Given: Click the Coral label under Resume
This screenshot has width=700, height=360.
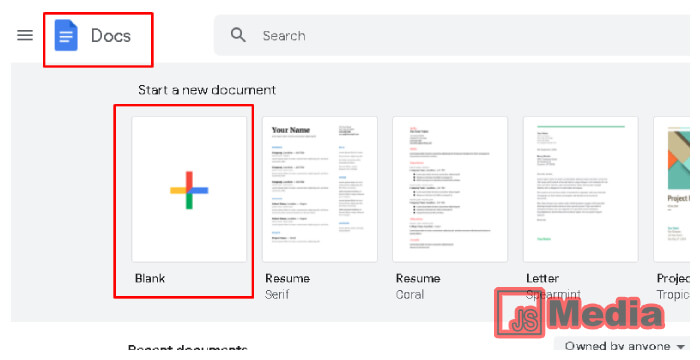Looking at the screenshot, I should click(410, 294).
